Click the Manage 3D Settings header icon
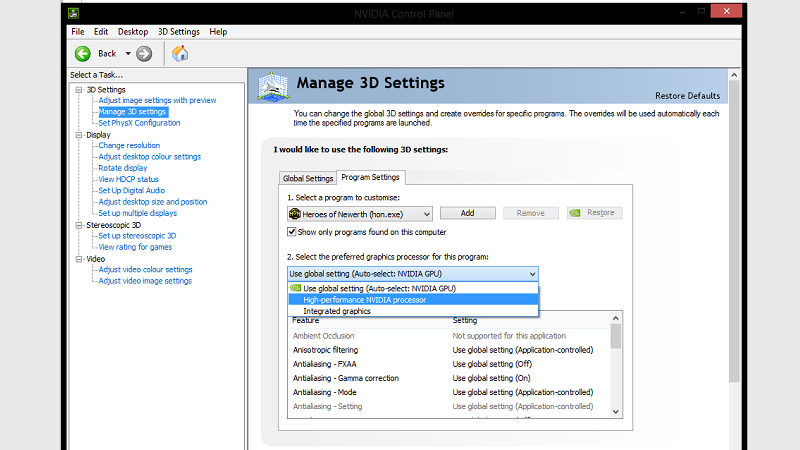 point(275,85)
